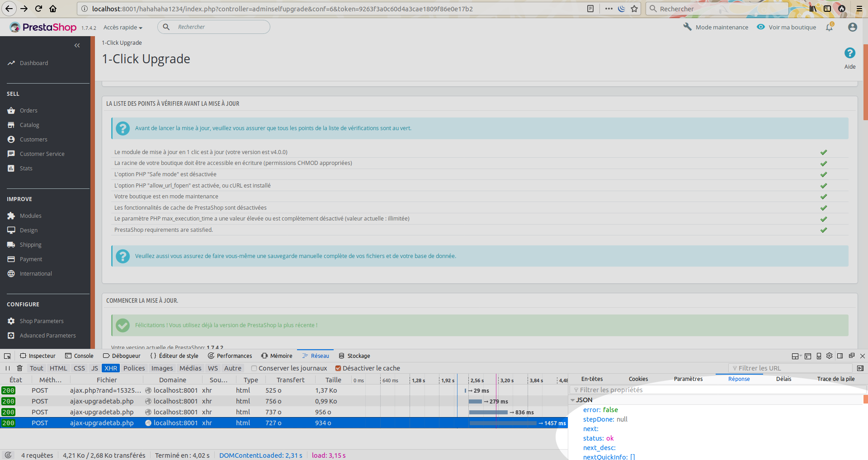Open the browser home page icon
Screen dimensions: 868x460
click(53, 9)
